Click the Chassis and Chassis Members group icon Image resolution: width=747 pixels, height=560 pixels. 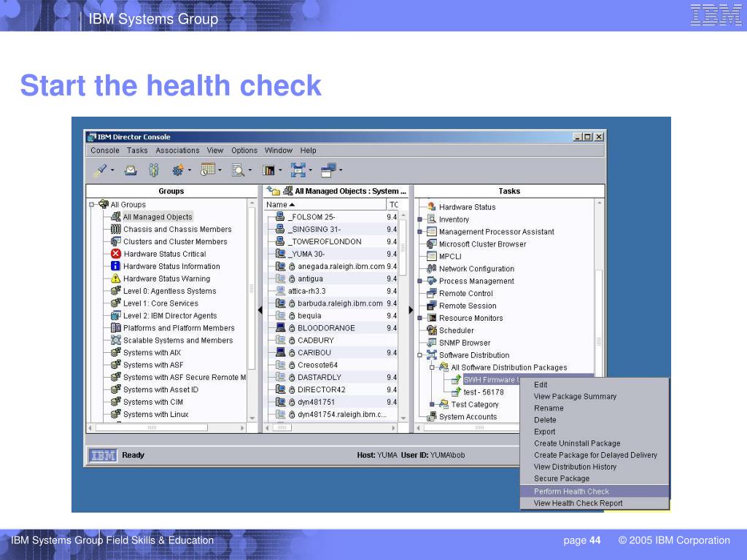[116, 229]
